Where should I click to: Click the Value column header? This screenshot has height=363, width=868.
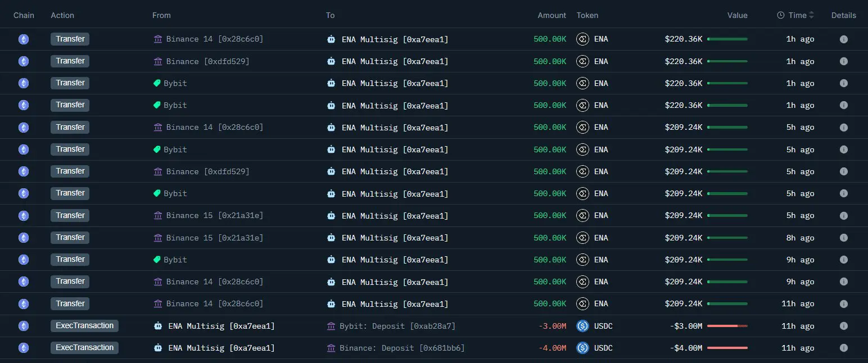[x=737, y=15]
